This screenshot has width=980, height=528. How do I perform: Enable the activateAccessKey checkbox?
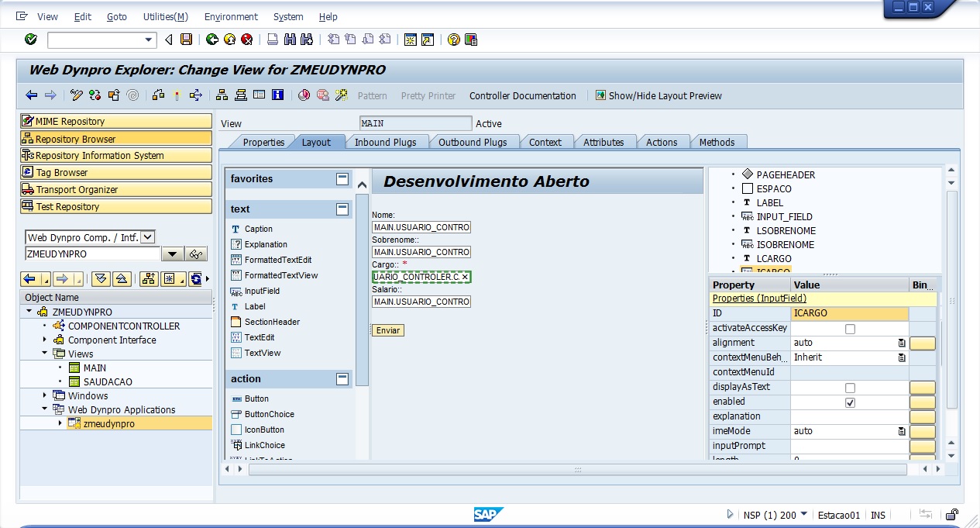[x=850, y=329]
